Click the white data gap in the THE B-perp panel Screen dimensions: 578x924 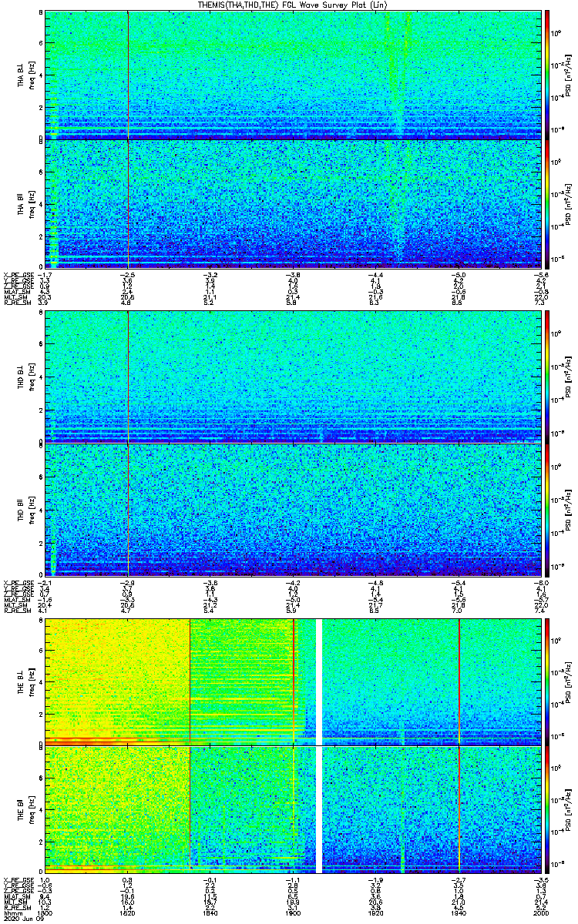point(319,681)
